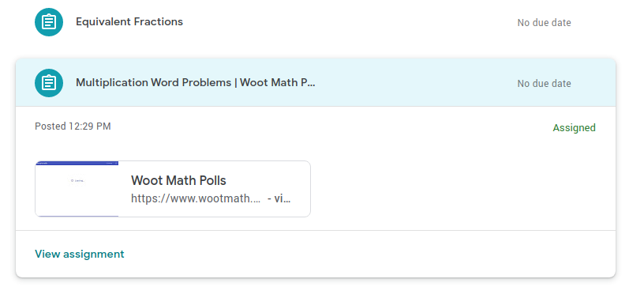Viewport: 644px width, 298px height.
Task: Click the truncated "- vi..." attachment text
Action: tap(279, 199)
